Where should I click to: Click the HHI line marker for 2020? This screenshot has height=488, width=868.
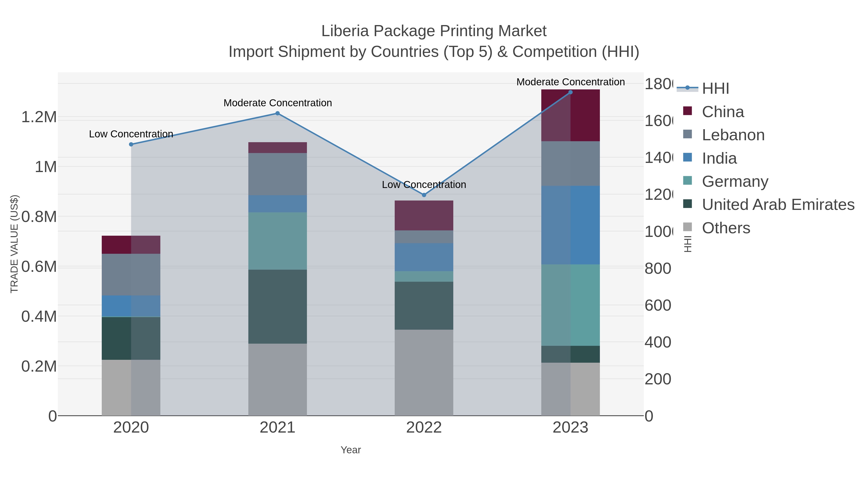(x=131, y=145)
